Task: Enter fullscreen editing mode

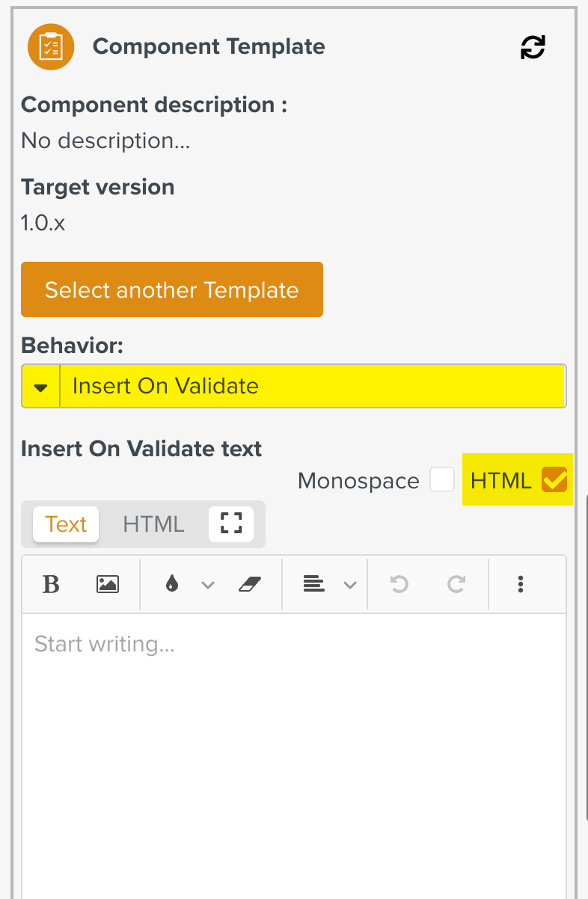Action: coord(231,524)
